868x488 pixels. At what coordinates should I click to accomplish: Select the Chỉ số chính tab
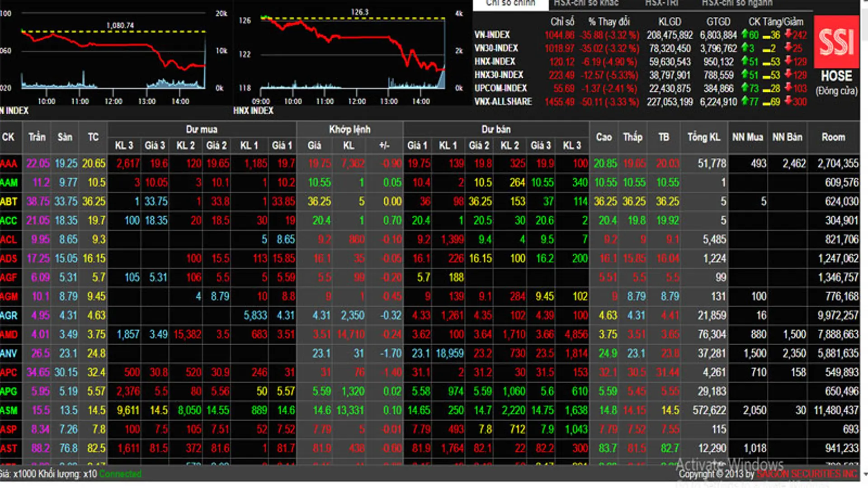[510, 4]
